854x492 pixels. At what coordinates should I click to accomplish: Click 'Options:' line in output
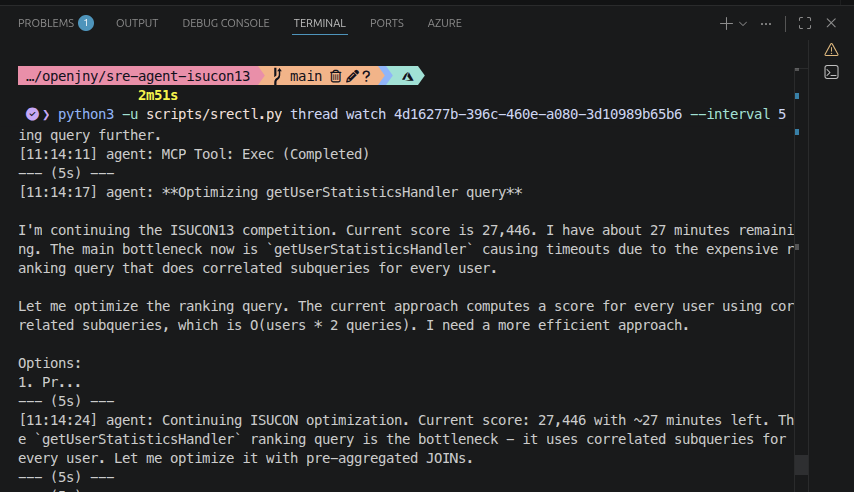50,363
